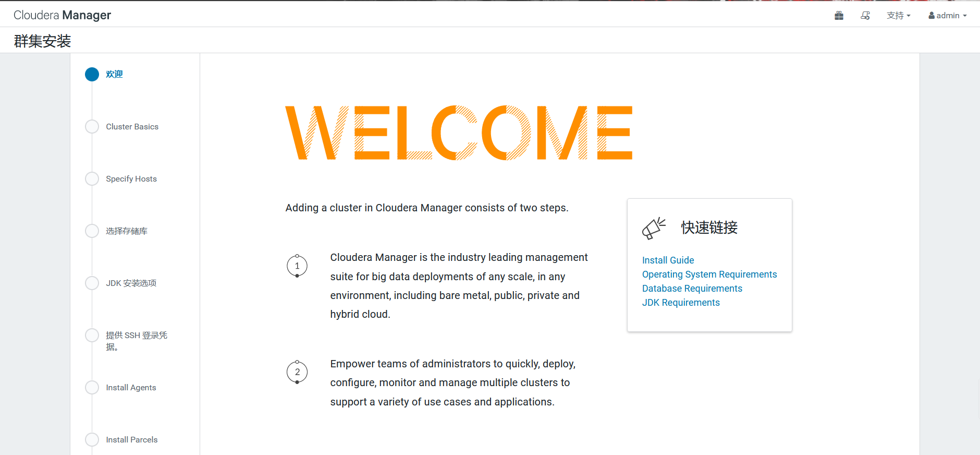Expand the 支持 support dropdown
Screen dimensions: 980x455
pos(899,16)
